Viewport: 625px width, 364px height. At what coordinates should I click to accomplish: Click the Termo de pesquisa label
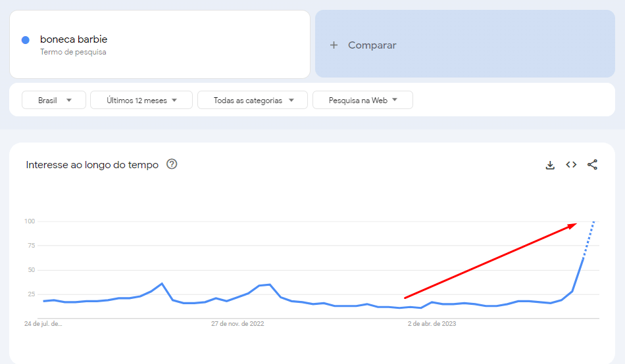tap(73, 52)
